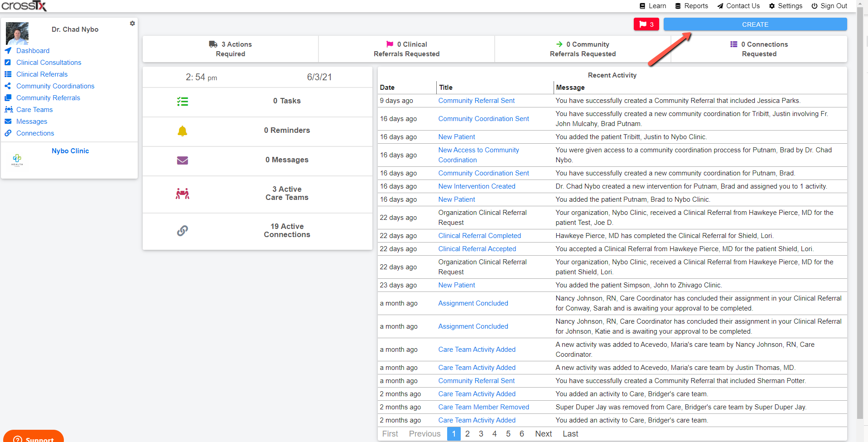Open Care Teams sidebar link
The height and width of the screenshot is (442, 868).
[x=34, y=110]
